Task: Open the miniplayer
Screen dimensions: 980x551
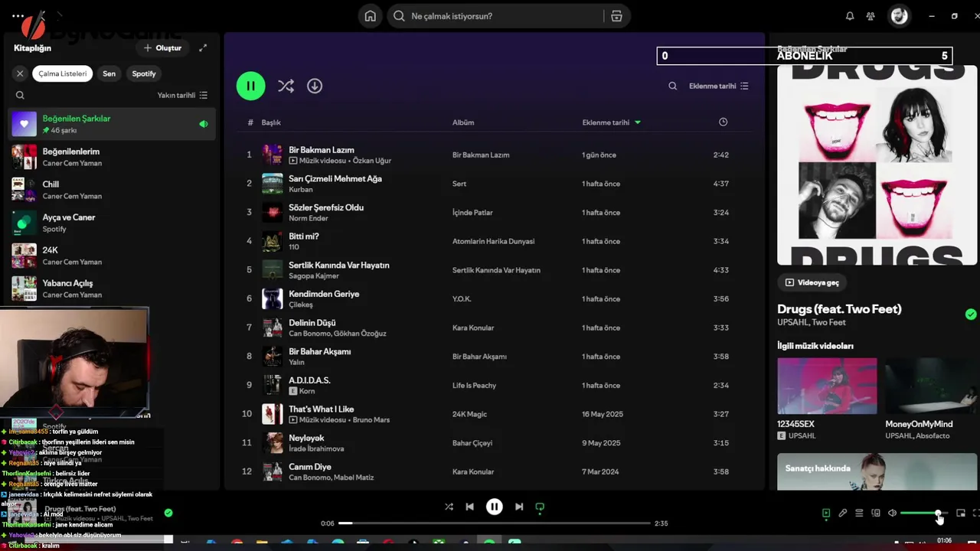Action: point(961,514)
